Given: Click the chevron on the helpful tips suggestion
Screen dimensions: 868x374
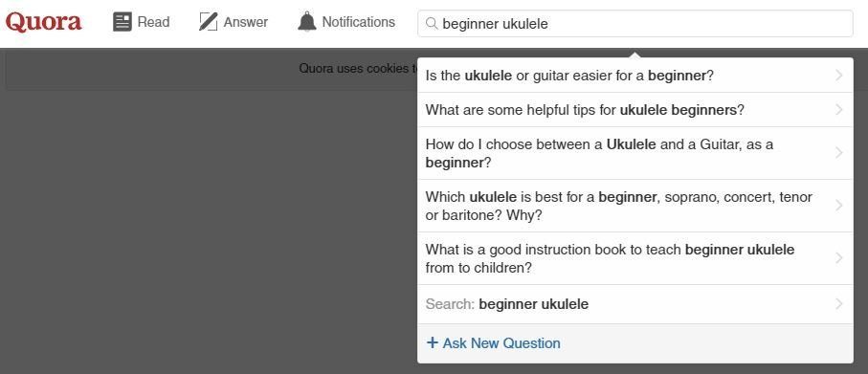Looking at the screenshot, I should pyautogui.click(x=839, y=110).
